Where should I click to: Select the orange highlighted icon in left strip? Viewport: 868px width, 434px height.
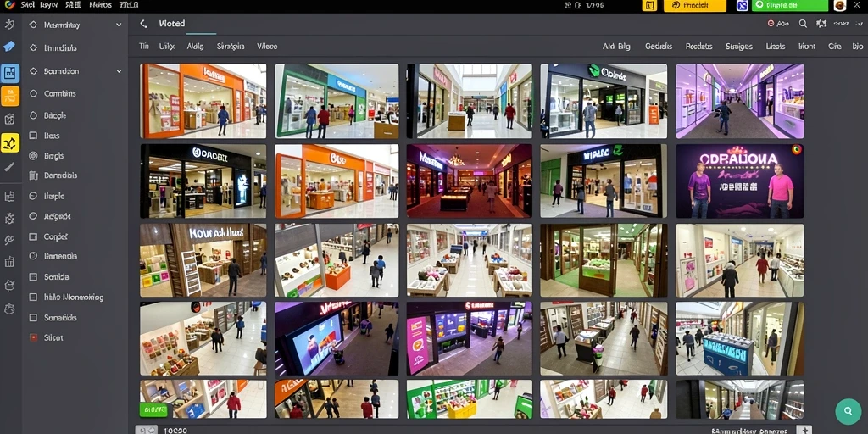pyautogui.click(x=10, y=97)
